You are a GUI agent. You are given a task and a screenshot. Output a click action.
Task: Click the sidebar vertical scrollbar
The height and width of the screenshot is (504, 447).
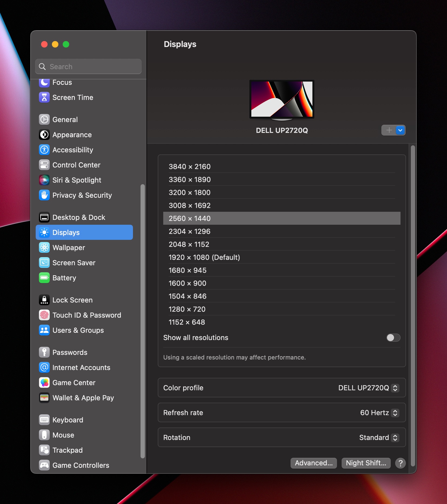click(142, 321)
